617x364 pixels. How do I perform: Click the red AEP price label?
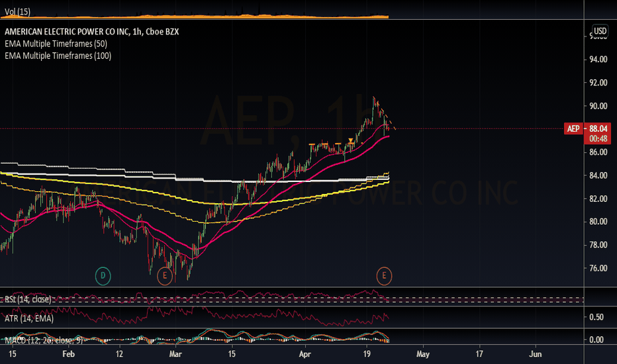(573, 128)
